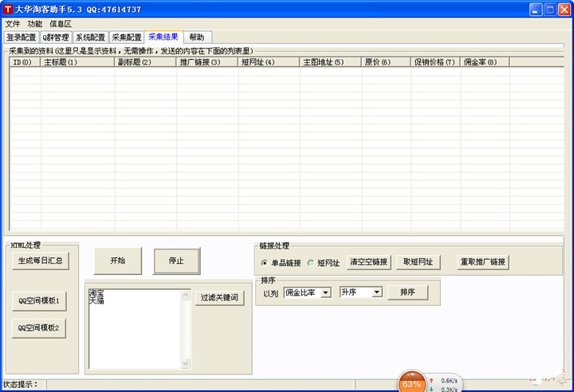Select the 单品链接 radio button
574x392 pixels.
coord(265,263)
